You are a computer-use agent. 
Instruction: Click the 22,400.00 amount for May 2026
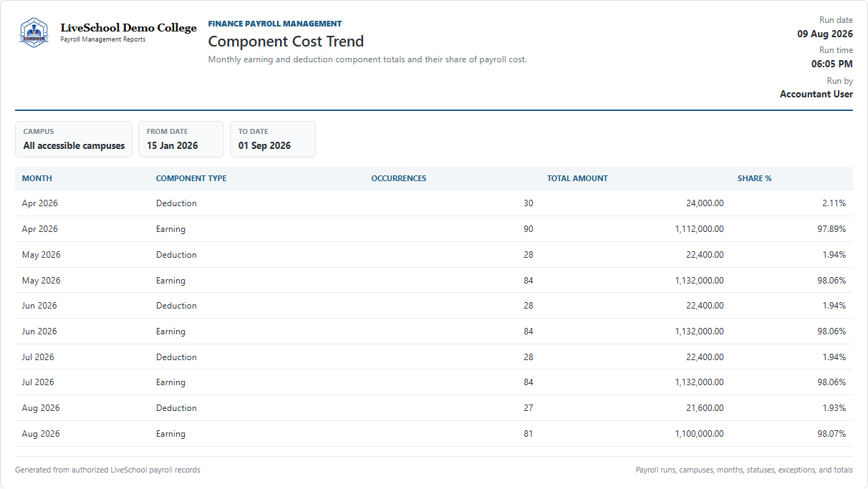click(x=705, y=255)
